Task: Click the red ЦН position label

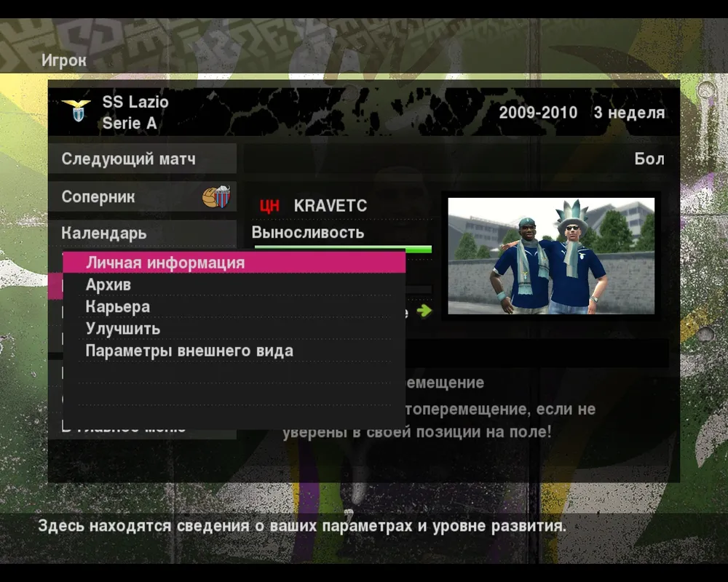Action: 270,206
